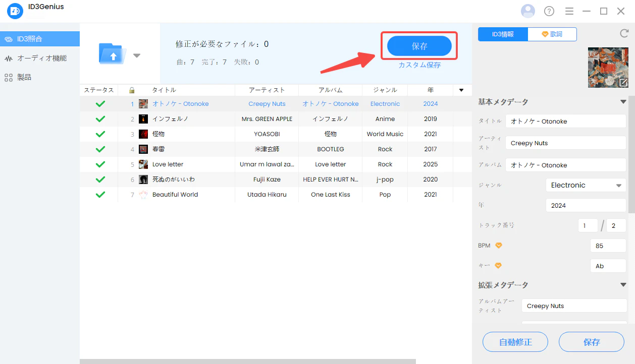This screenshot has height=364, width=635.
Task: Click the folder upload import icon
Action: pyautogui.click(x=113, y=53)
